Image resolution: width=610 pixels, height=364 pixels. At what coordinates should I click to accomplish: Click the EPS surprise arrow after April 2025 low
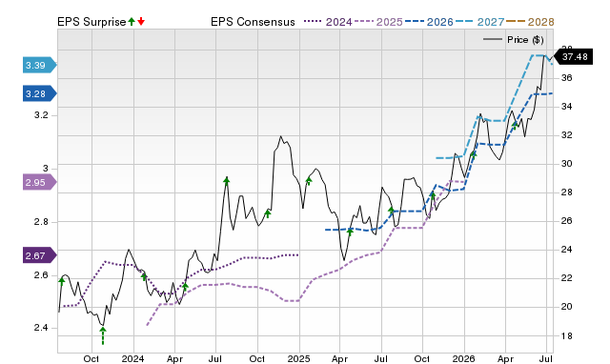coord(350,233)
